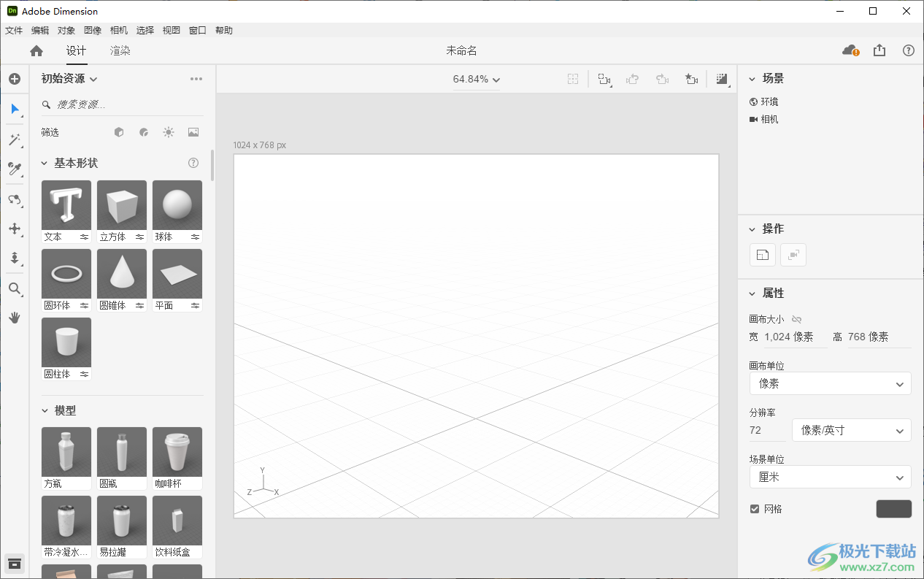Open settings icon on 圆环体 shape
The height and width of the screenshot is (579, 924).
coord(84,306)
